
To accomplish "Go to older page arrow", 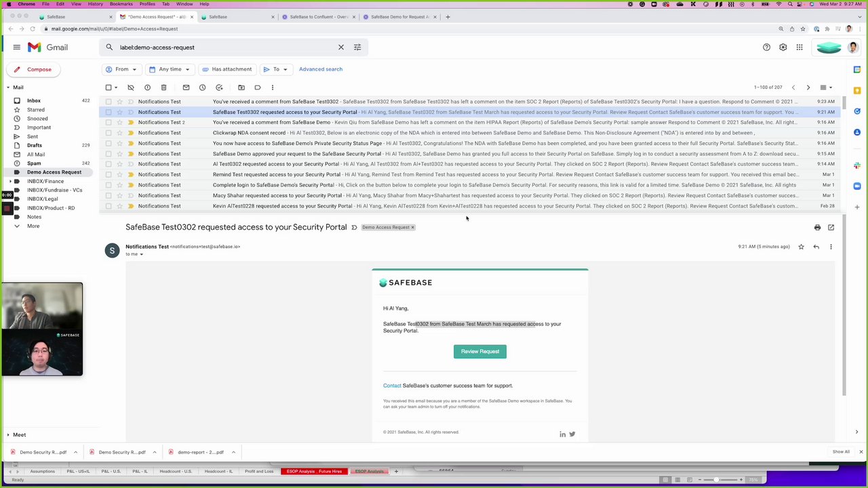I will click(x=808, y=87).
